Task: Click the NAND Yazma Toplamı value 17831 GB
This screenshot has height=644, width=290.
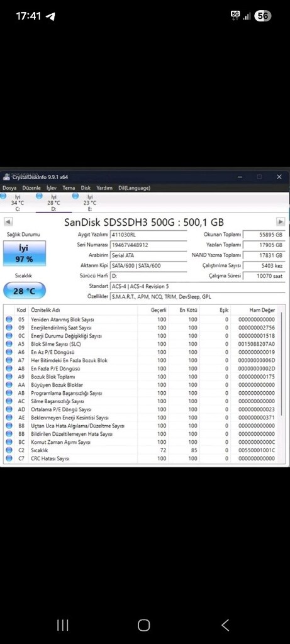Action: pos(264,255)
